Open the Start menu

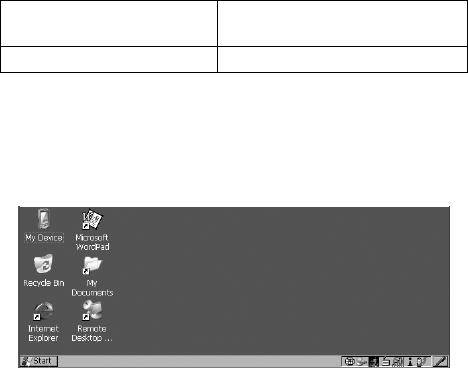pyautogui.click(x=39, y=361)
